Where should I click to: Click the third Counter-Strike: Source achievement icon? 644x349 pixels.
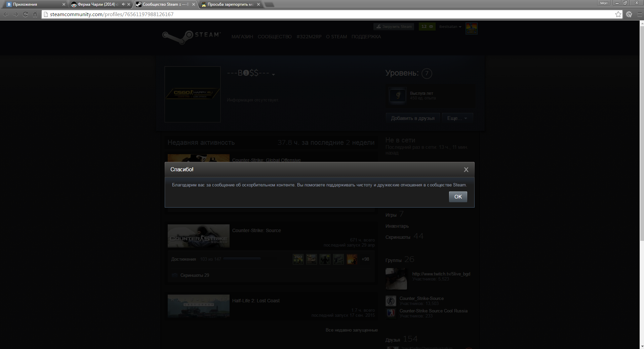pyautogui.click(x=325, y=259)
